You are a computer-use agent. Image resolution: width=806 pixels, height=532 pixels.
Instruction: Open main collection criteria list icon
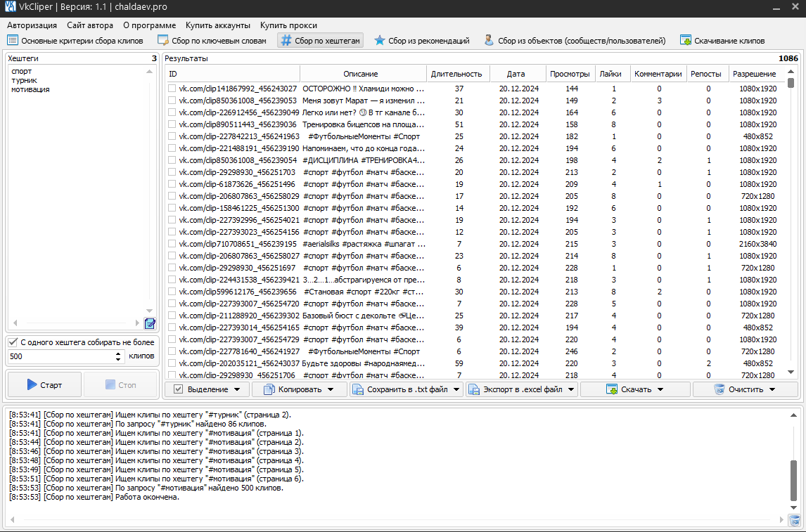(13, 41)
